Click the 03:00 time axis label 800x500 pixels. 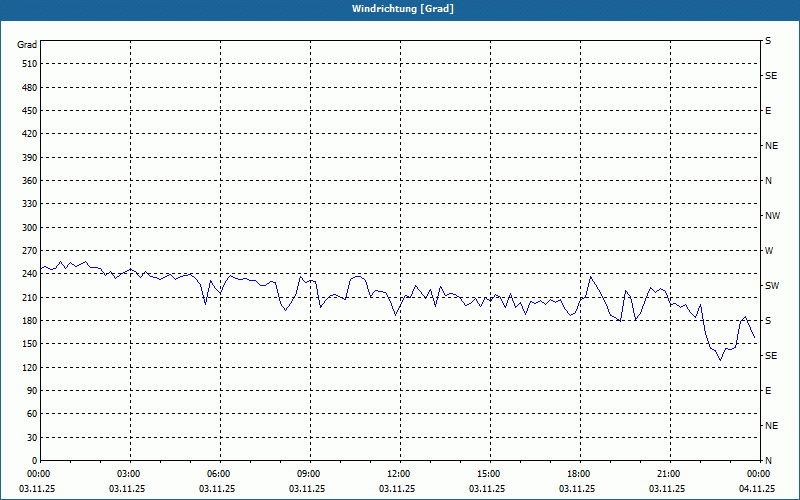[x=129, y=474]
